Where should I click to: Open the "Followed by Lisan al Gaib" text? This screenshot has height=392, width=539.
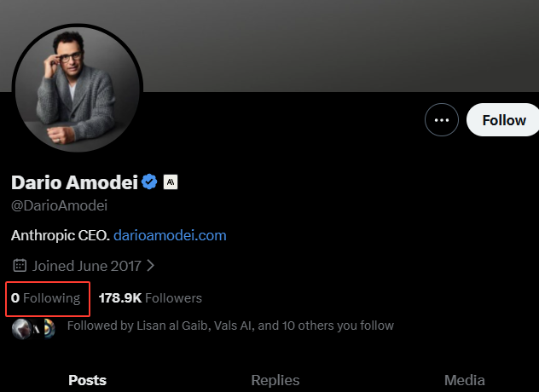(x=230, y=326)
